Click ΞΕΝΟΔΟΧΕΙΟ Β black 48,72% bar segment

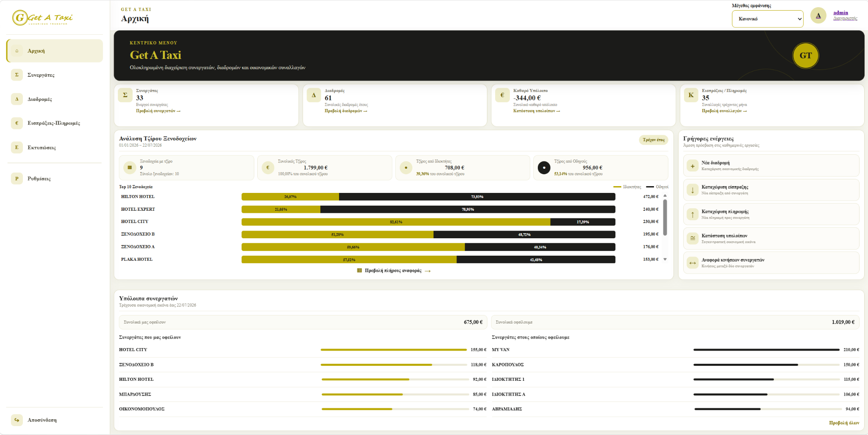coord(524,234)
